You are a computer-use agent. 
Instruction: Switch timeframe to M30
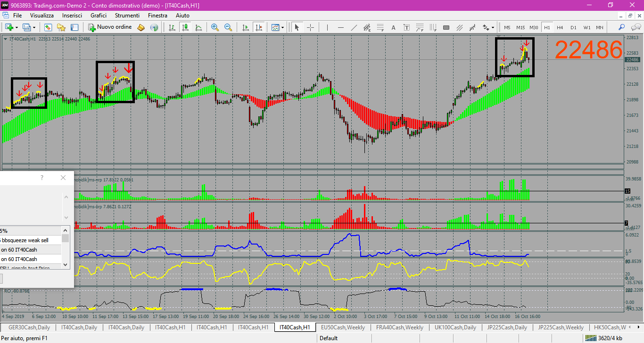pos(534,27)
